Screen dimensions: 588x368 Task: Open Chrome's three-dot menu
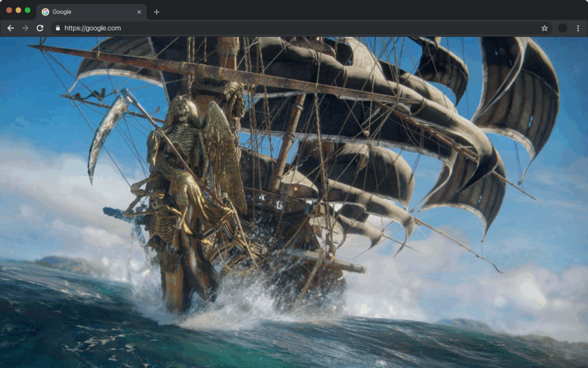coord(578,28)
